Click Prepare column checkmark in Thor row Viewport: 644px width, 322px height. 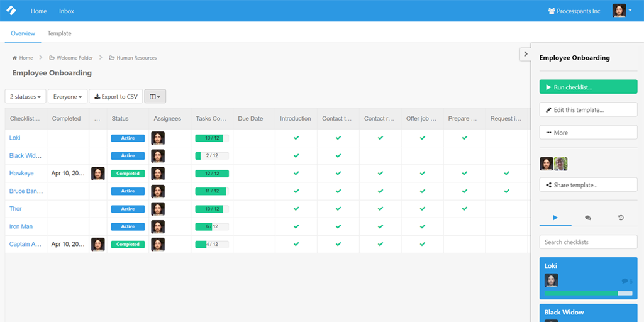[x=465, y=209]
